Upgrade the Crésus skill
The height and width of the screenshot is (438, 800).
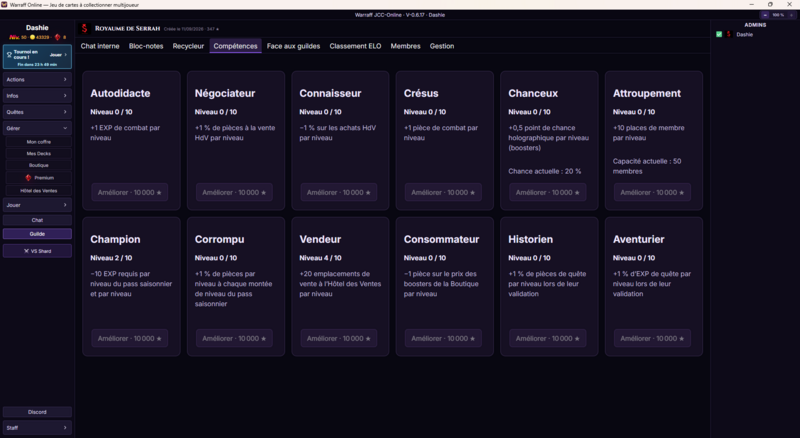[x=443, y=192]
